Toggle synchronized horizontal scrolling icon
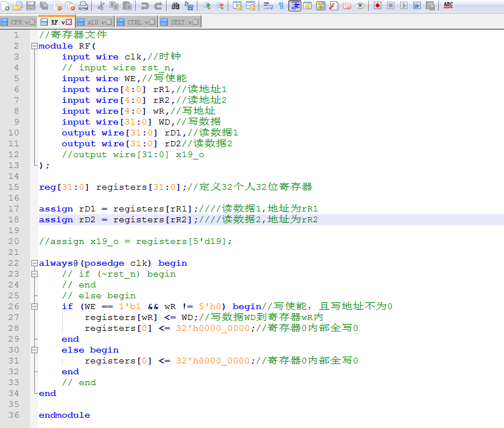Image resolution: width=504 pixels, height=428 pixels. [x=251, y=6]
